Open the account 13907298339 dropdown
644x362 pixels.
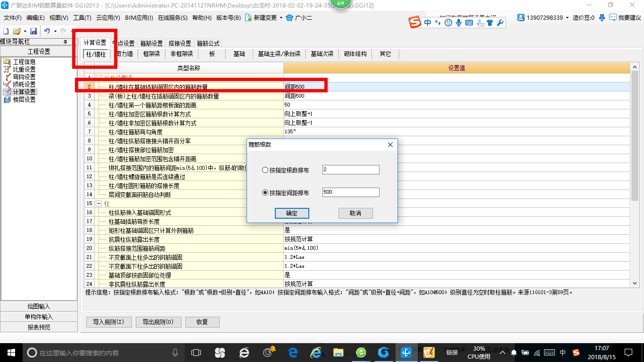pos(567,18)
